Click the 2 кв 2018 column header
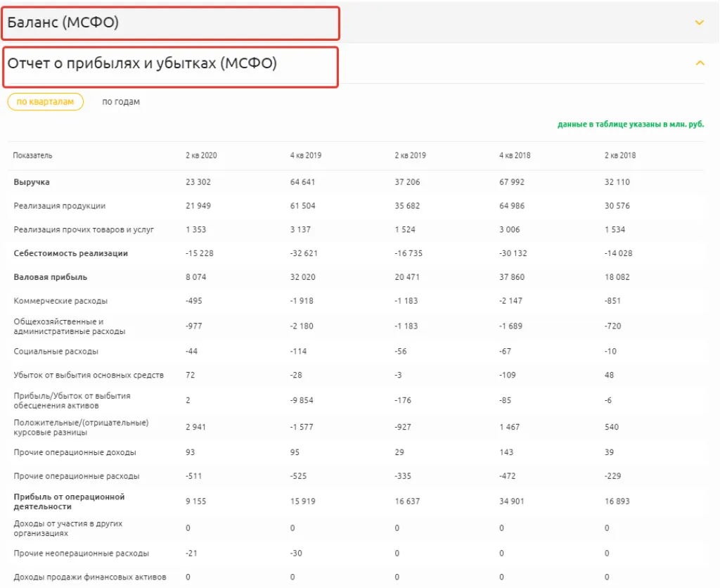The height and width of the screenshot is (588, 720). coord(619,155)
